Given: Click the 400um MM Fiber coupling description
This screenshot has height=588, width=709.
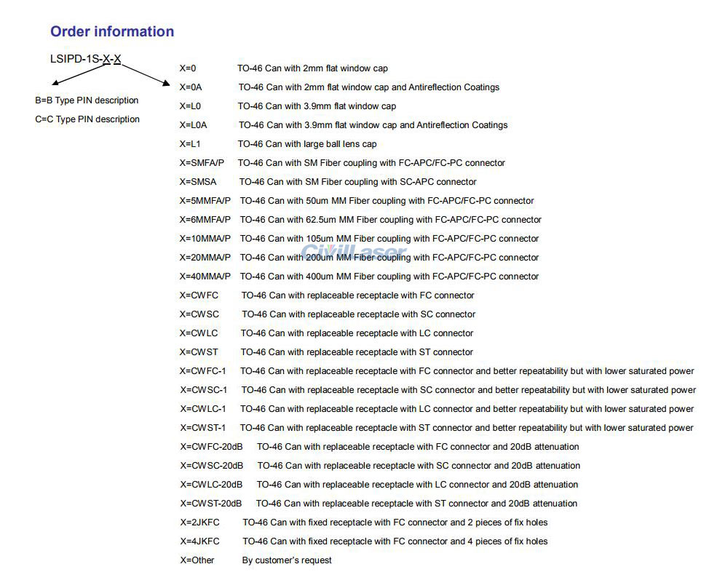Looking at the screenshot, I should click(389, 277).
